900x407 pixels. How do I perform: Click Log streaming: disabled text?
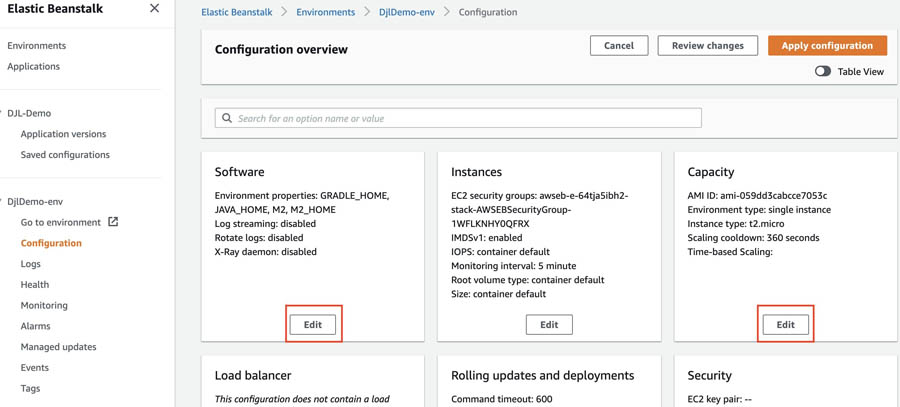pos(265,223)
